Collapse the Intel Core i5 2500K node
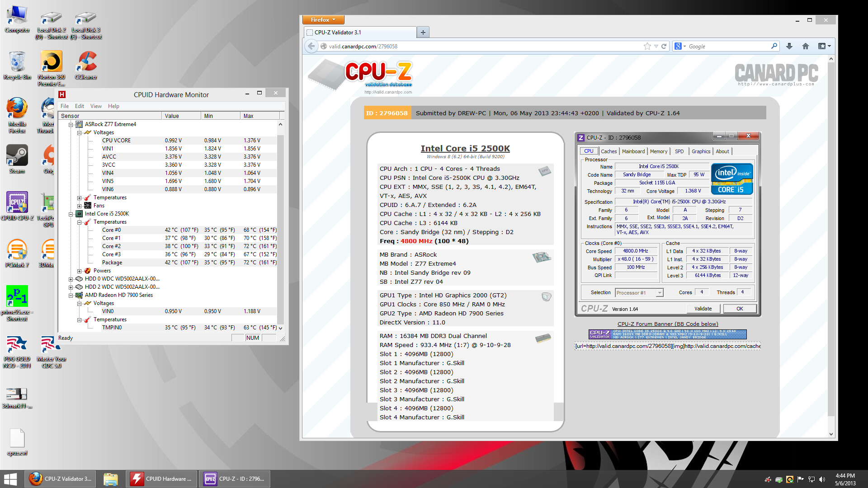Image resolution: width=868 pixels, height=488 pixels. tap(71, 214)
